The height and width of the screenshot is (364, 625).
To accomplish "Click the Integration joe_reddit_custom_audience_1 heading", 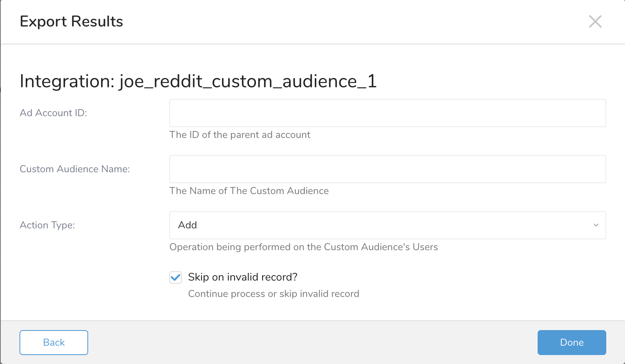I will (198, 81).
